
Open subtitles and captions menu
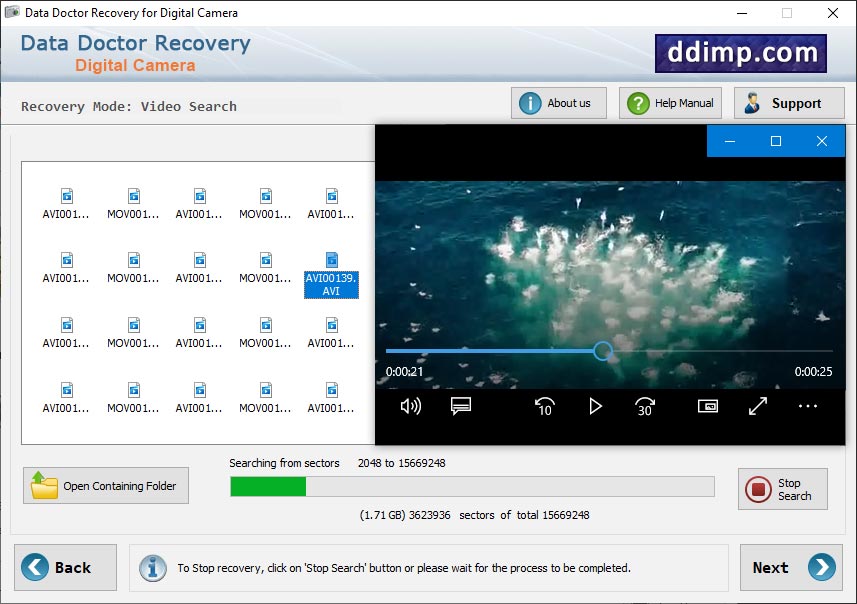460,406
